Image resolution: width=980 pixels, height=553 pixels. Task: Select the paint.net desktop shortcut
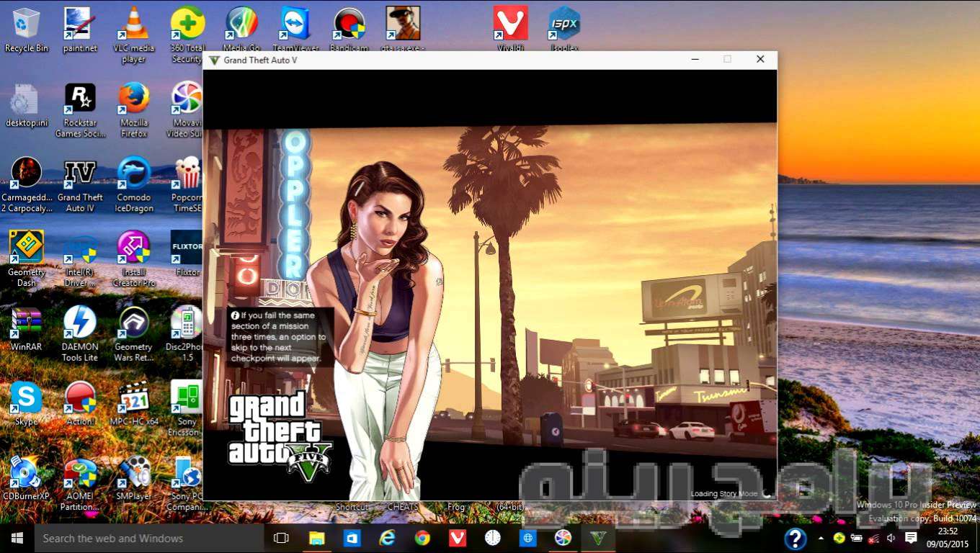point(80,30)
